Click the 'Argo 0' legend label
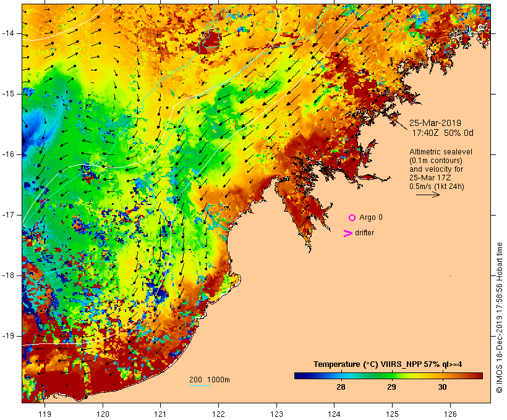This screenshot has height=420, width=507. coord(371,217)
